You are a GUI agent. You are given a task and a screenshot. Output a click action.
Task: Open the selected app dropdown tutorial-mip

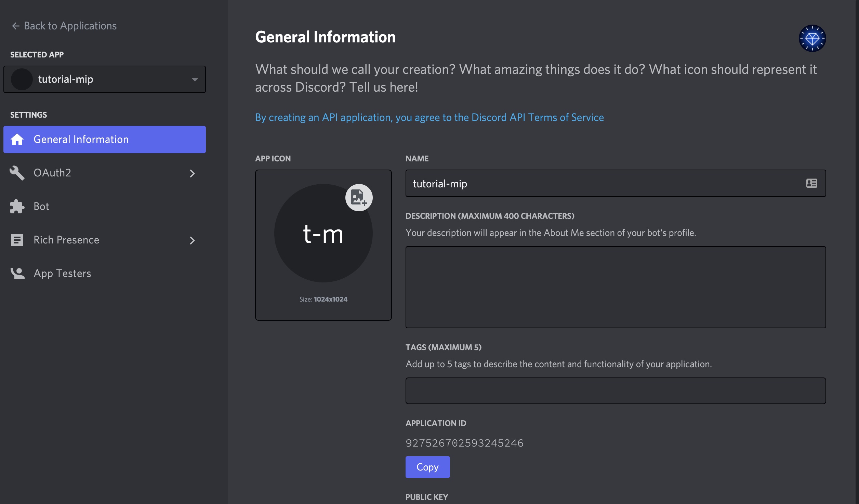pos(105,79)
